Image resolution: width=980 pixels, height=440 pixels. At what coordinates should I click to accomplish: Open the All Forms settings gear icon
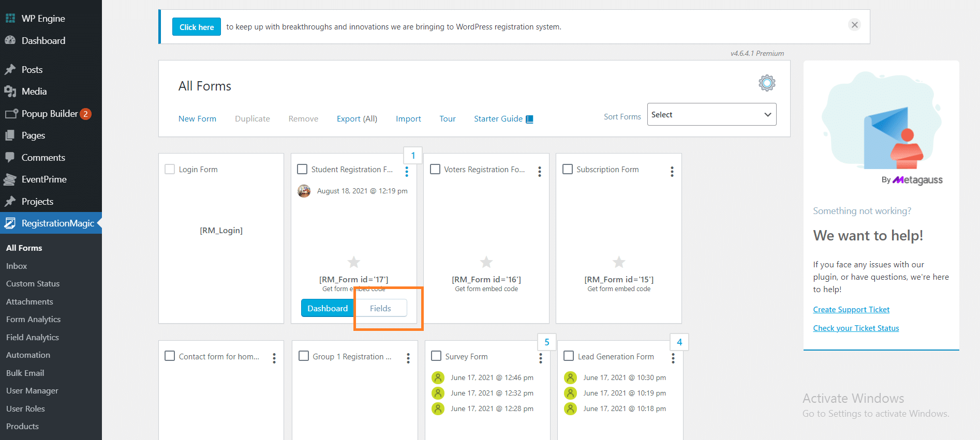[x=766, y=83]
